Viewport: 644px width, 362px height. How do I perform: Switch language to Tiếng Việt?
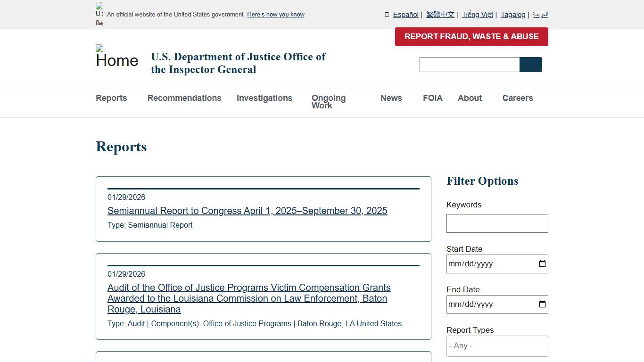tap(477, 15)
